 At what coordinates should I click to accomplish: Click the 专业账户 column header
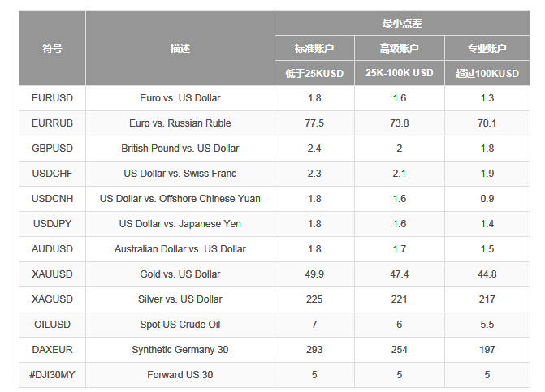click(x=487, y=48)
